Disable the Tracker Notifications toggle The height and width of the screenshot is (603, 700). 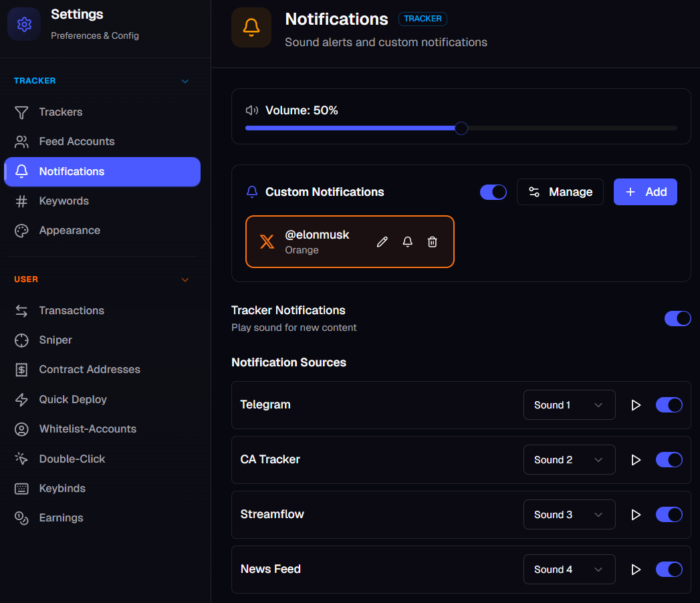(678, 319)
